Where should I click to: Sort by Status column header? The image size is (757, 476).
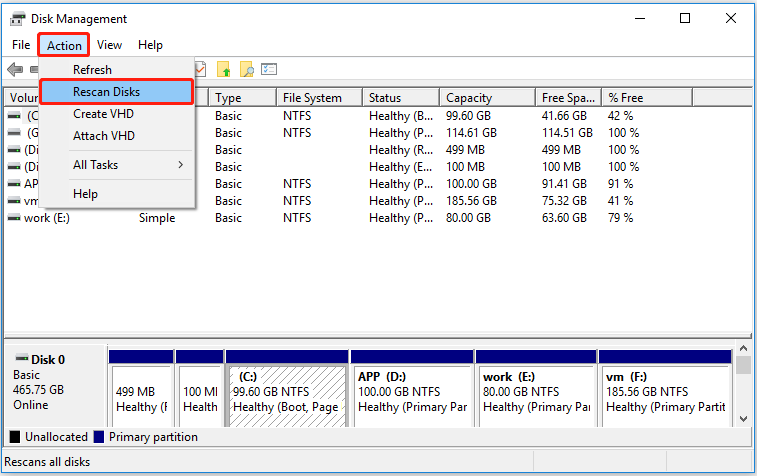[401, 98]
